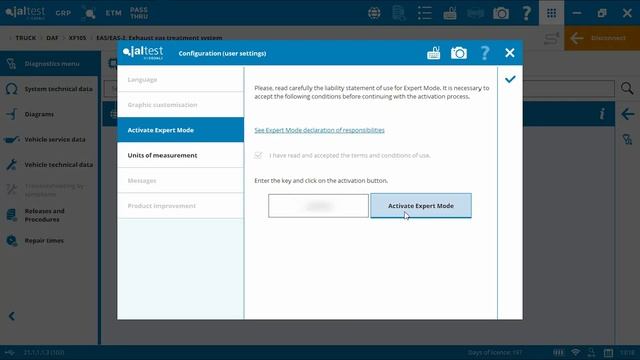
Task: Click the main toolbar question mark icon
Action: click(x=527, y=13)
